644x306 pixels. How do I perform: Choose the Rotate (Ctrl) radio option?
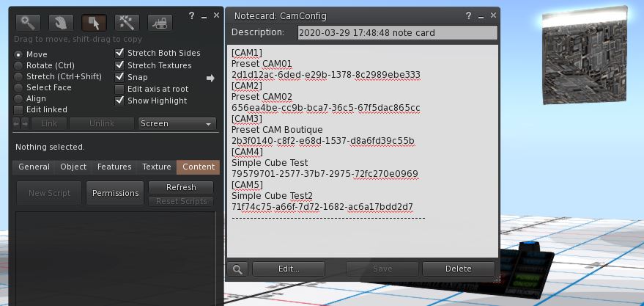click(19, 65)
